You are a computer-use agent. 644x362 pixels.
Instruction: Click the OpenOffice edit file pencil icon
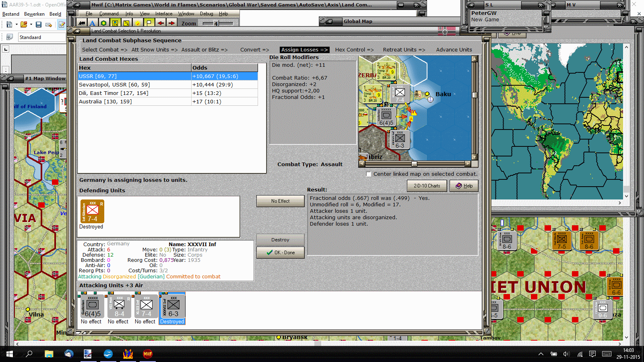(62, 25)
